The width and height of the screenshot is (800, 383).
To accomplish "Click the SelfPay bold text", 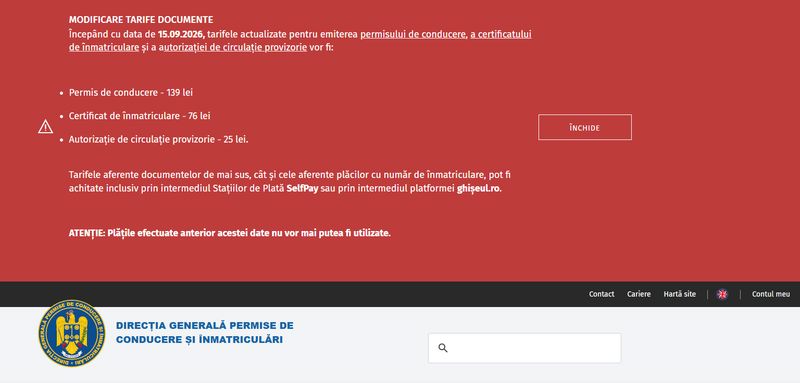I will click(302, 189).
